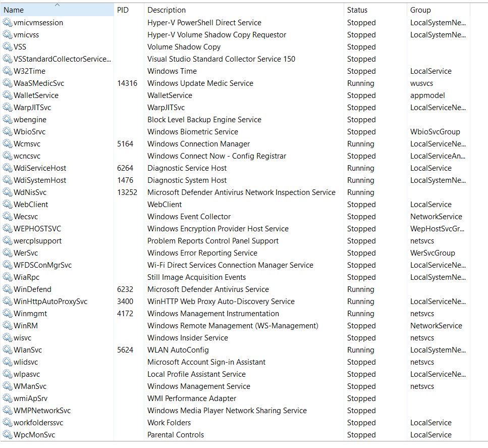Screen dimensions: 488x448
Task: Select the VSStandardCollectorService row name
Action: [x=62, y=59]
